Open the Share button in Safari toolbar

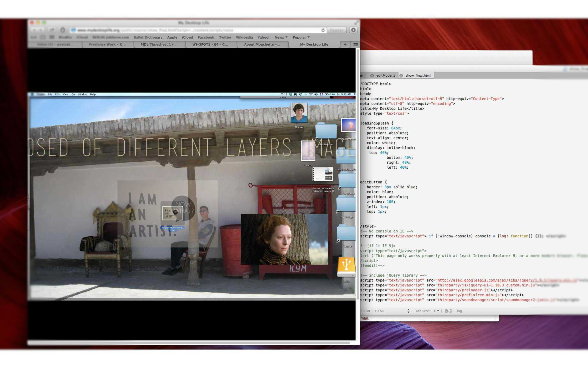tap(52, 30)
